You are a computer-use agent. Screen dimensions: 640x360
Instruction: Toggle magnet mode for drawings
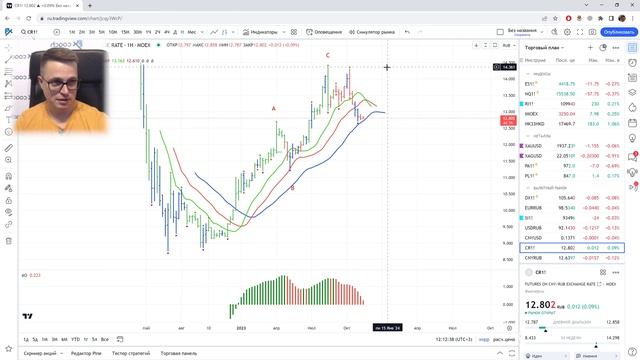click(9, 176)
